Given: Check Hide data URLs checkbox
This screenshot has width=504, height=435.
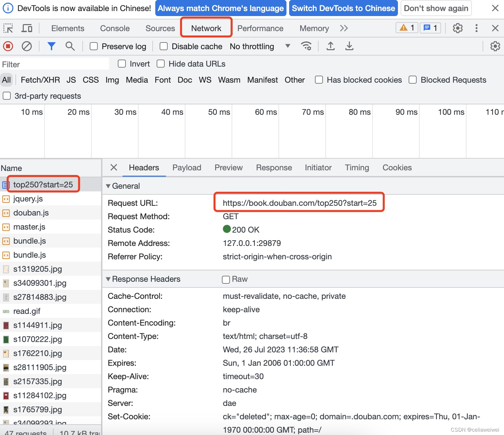Looking at the screenshot, I should point(161,64).
